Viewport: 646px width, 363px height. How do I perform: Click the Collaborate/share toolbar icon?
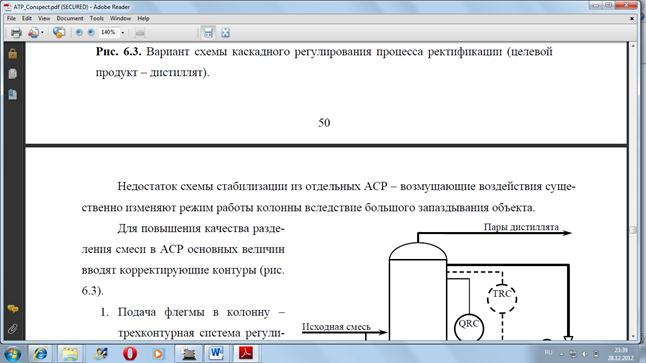(59, 33)
